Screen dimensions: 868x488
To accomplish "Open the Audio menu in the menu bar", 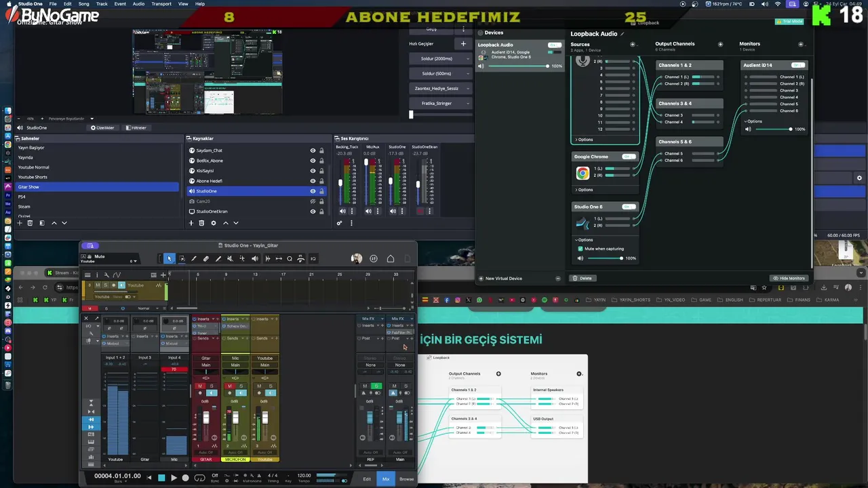I will click(x=138, y=3).
